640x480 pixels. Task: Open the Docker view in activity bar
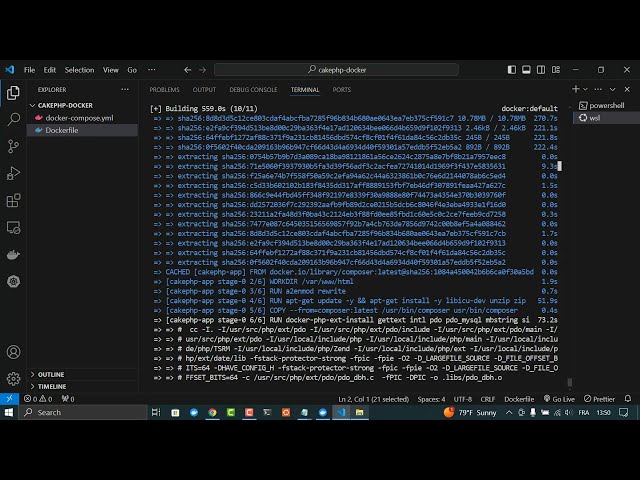click(13, 255)
